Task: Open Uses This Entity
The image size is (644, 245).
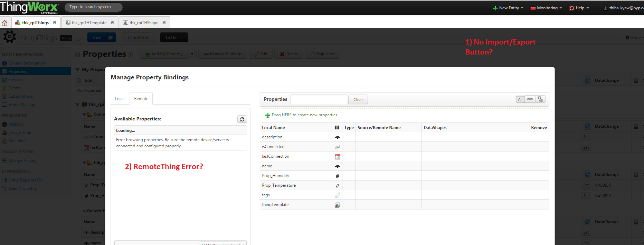Action: 22,188
